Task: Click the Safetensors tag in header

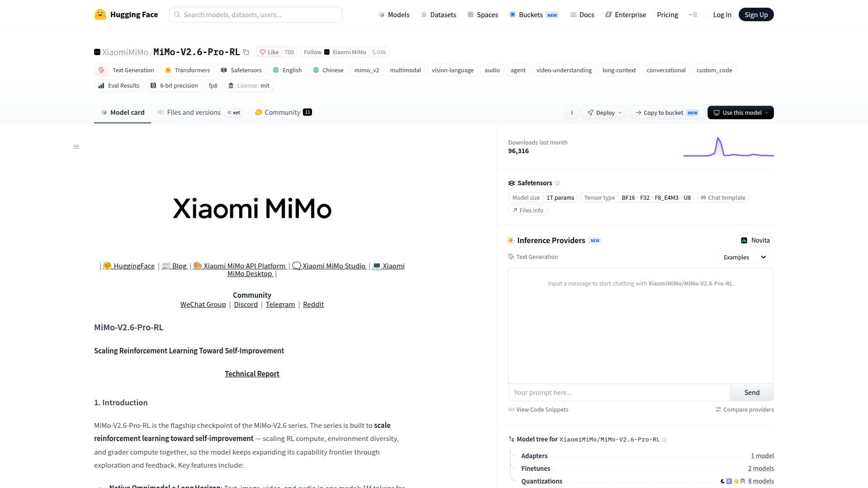Action: coord(241,70)
